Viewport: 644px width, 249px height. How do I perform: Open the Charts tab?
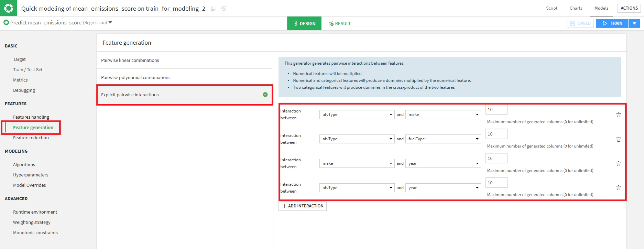(576, 8)
